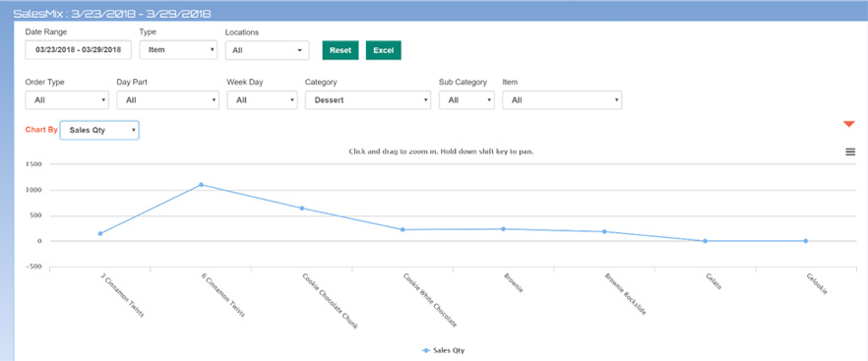This screenshot has width=868, height=361.
Task: Click the Brownie data point on chart
Action: [503, 228]
